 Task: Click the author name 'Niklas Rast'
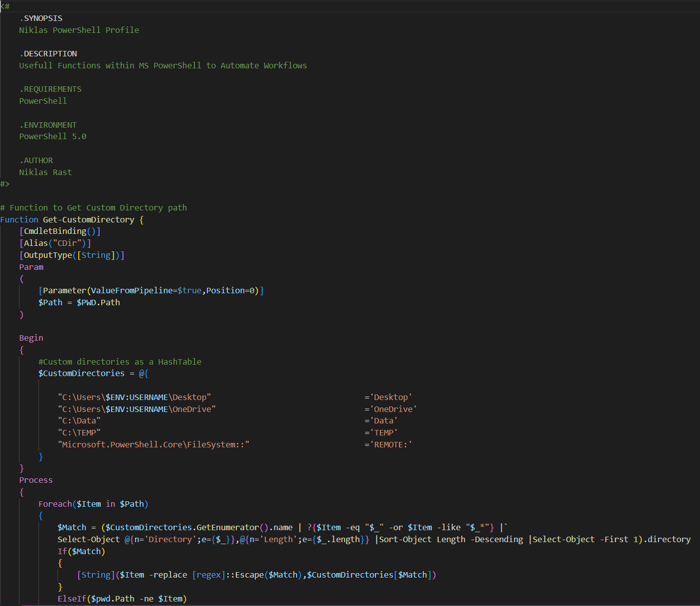(x=45, y=173)
